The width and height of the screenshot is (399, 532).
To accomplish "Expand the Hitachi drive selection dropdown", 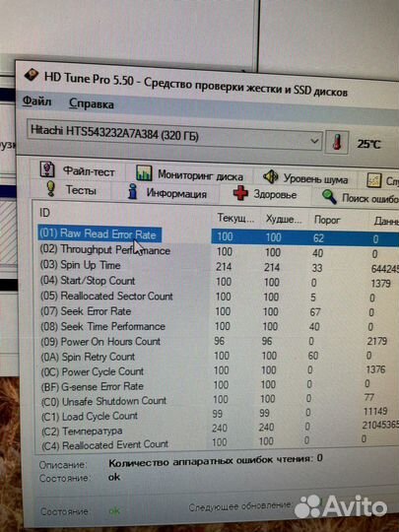I will (314, 141).
